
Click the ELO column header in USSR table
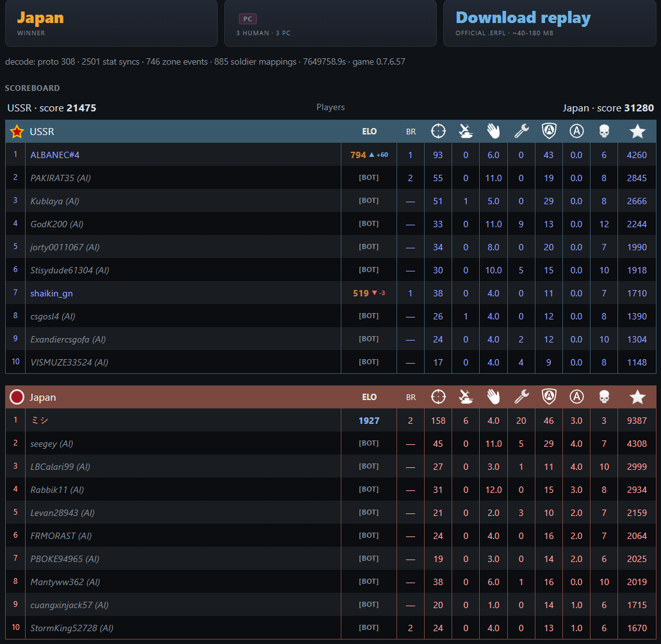coord(370,131)
